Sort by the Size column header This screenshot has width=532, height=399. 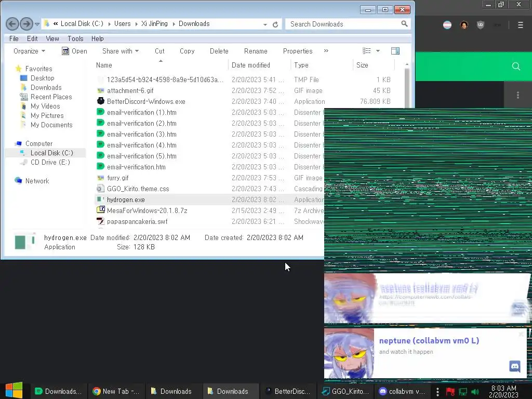[362, 65]
